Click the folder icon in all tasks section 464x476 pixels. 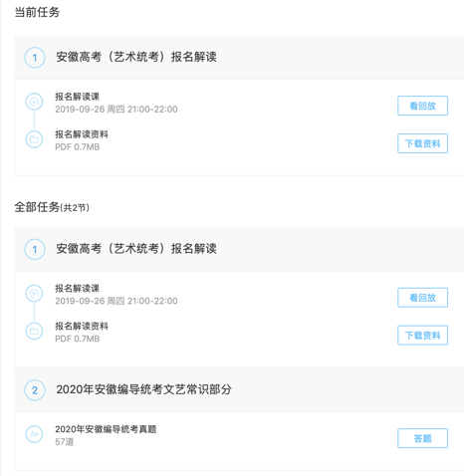(x=34, y=331)
